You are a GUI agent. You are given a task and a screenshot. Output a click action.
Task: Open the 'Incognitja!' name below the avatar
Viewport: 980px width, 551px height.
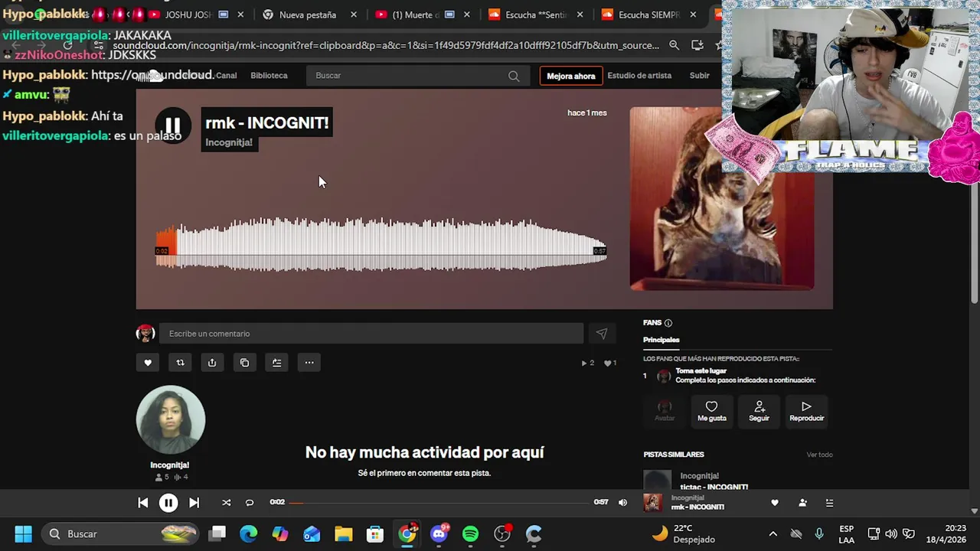tap(170, 465)
